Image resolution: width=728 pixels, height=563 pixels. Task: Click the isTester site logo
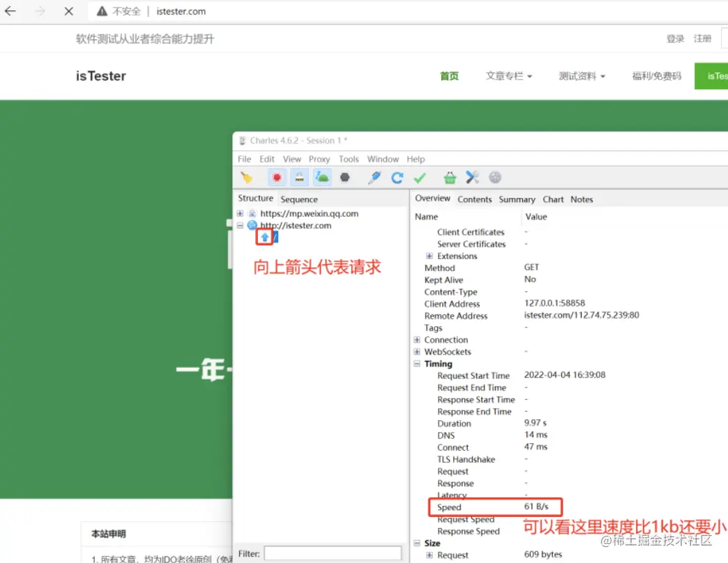pyautogui.click(x=100, y=76)
